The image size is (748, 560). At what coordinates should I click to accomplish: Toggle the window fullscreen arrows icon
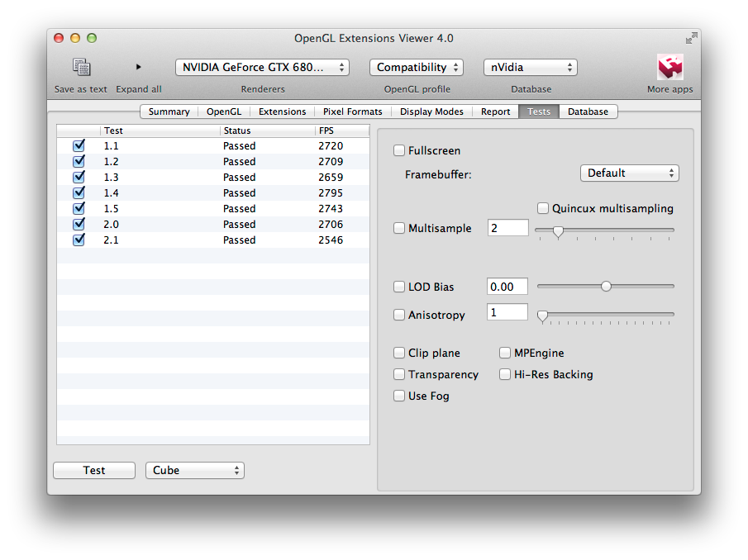pyautogui.click(x=691, y=38)
